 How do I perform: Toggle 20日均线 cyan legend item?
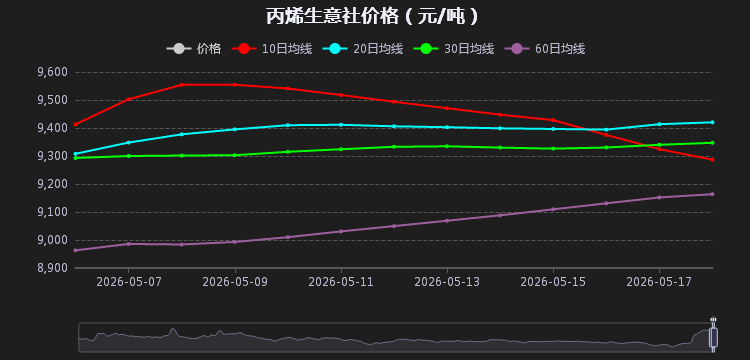(x=363, y=49)
